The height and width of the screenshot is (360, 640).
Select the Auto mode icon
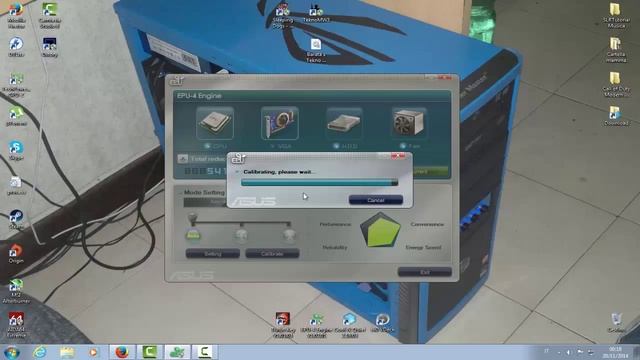[193, 236]
